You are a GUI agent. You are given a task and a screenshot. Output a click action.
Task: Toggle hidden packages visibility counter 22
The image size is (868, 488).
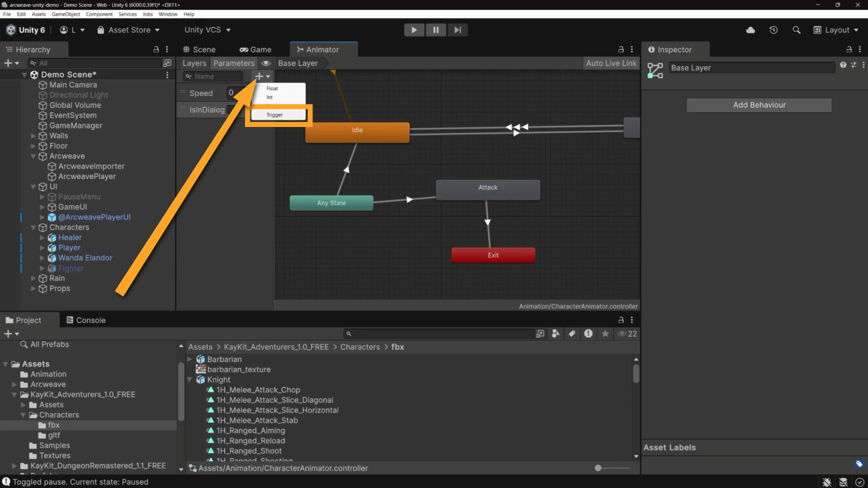[627, 333]
